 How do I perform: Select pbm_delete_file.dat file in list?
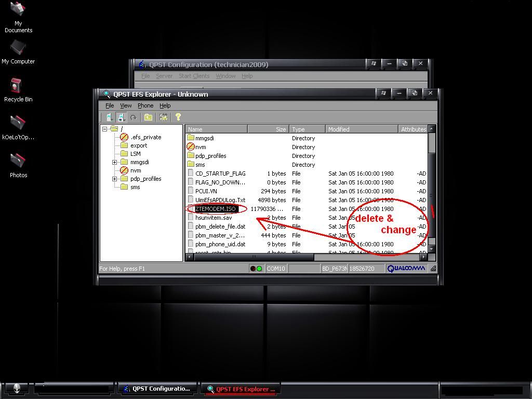220,227
